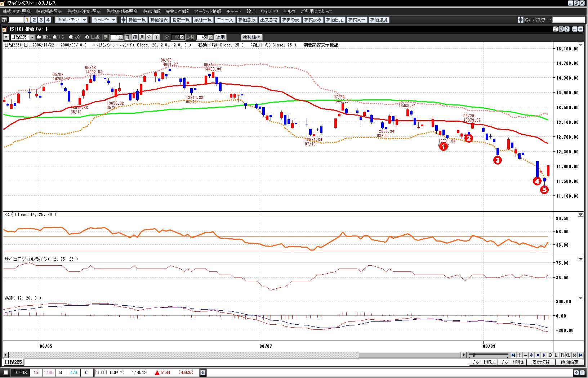Expand the ツールバー dropdown

[104, 20]
